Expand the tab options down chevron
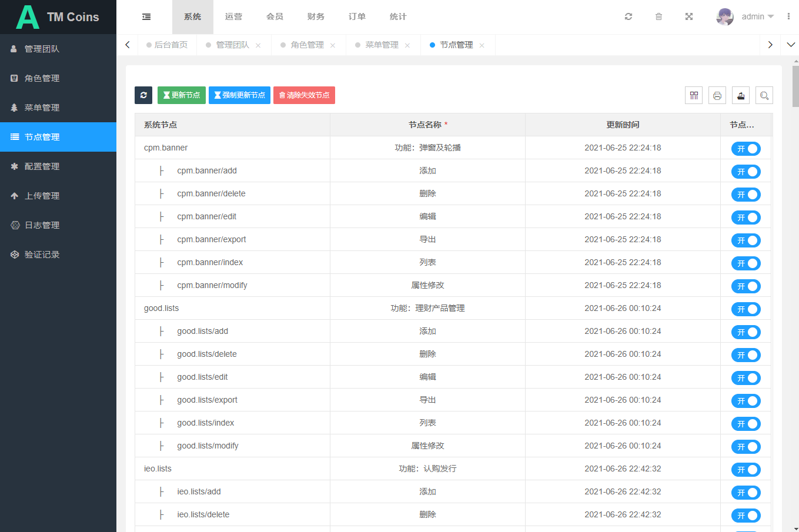 coord(791,45)
